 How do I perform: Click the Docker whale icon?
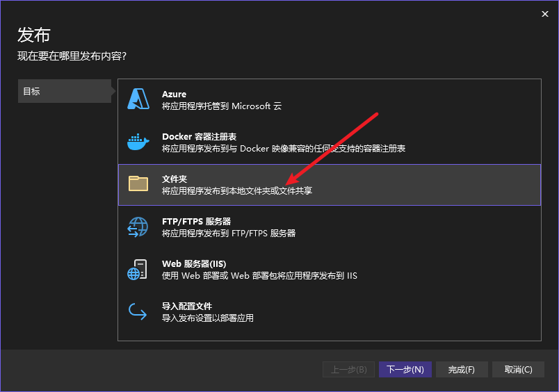pos(138,142)
